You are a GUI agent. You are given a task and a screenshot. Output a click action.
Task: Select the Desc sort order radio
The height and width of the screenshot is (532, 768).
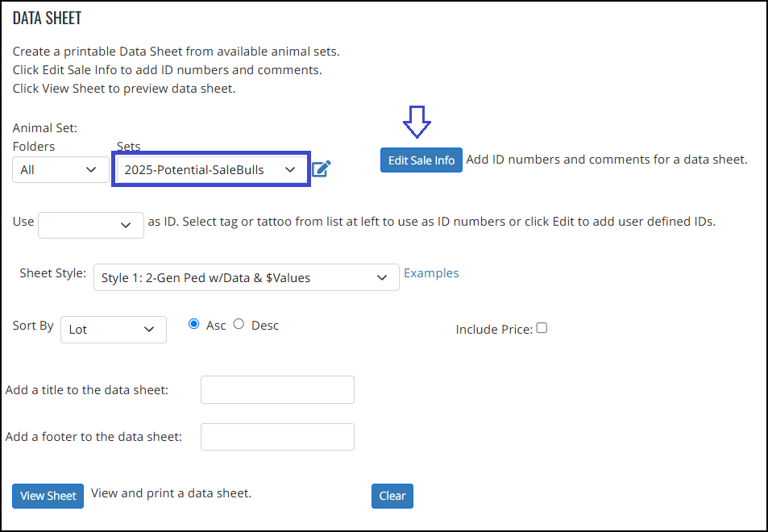tap(239, 324)
